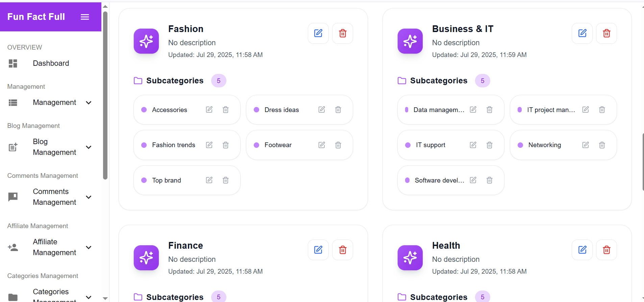The image size is (644, 302).
Task: Delete the Business & IT category
Action: click(x=606, y=33)
